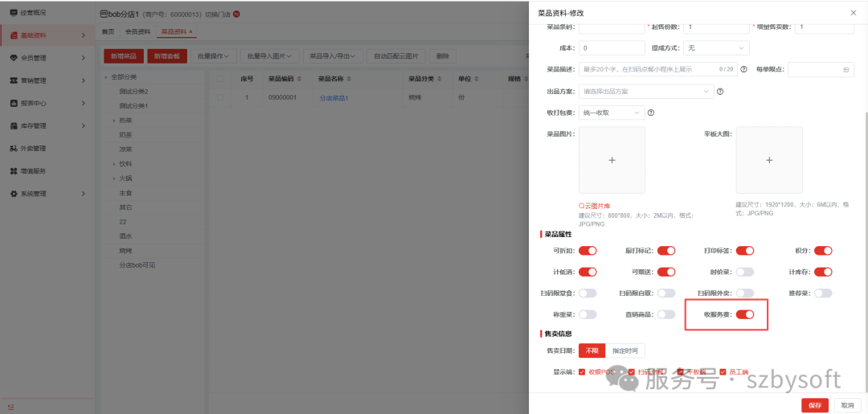868x414 pixels.
Task: Click help icon next to 收打包费 dropdown
Action: pyautogui.click(x=651, y=113)
